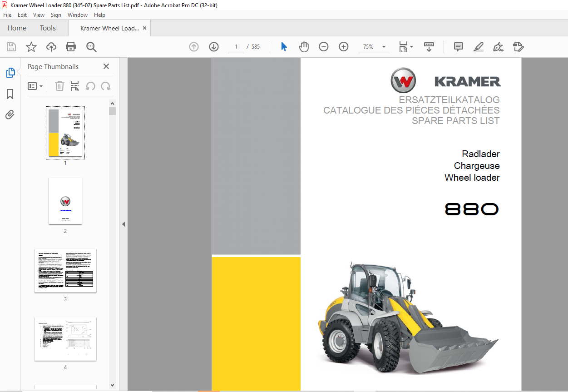Viewport: 568px width, 392px height.
Task: Open the File menu
Action: coord(7,15)
